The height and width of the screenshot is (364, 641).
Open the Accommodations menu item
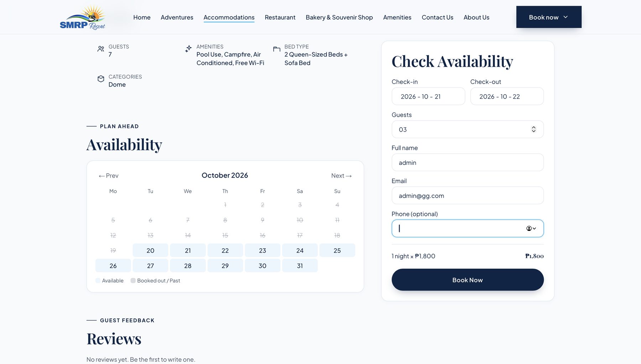(229, 17)
